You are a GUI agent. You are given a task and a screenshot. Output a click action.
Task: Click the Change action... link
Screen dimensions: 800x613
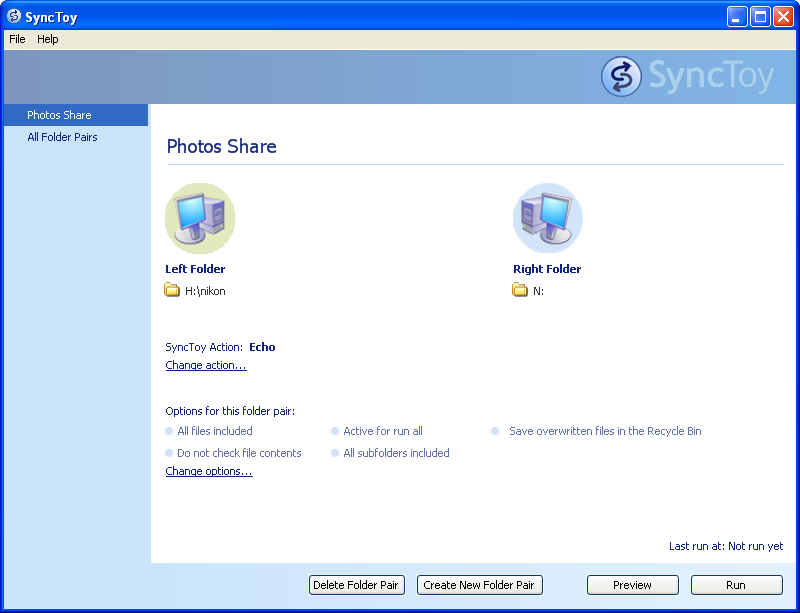pyautogui.click(x=206, y=365)
